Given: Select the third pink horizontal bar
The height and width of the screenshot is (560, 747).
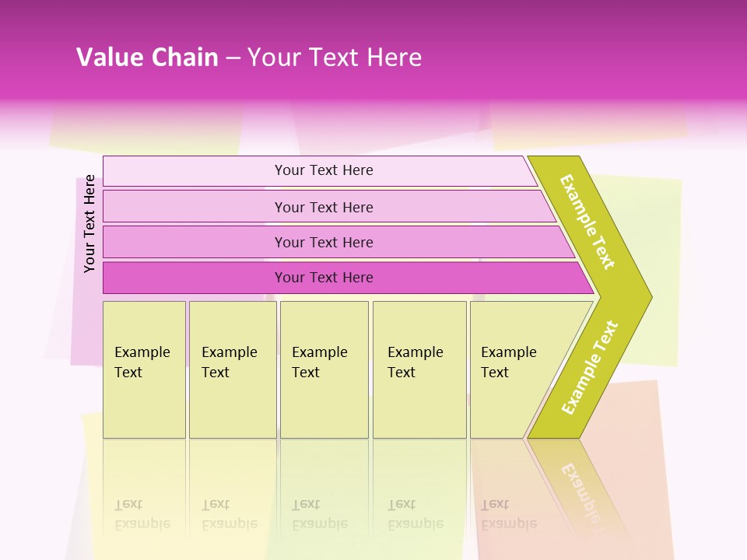Looking at the screenshot, I should [323, 242].
